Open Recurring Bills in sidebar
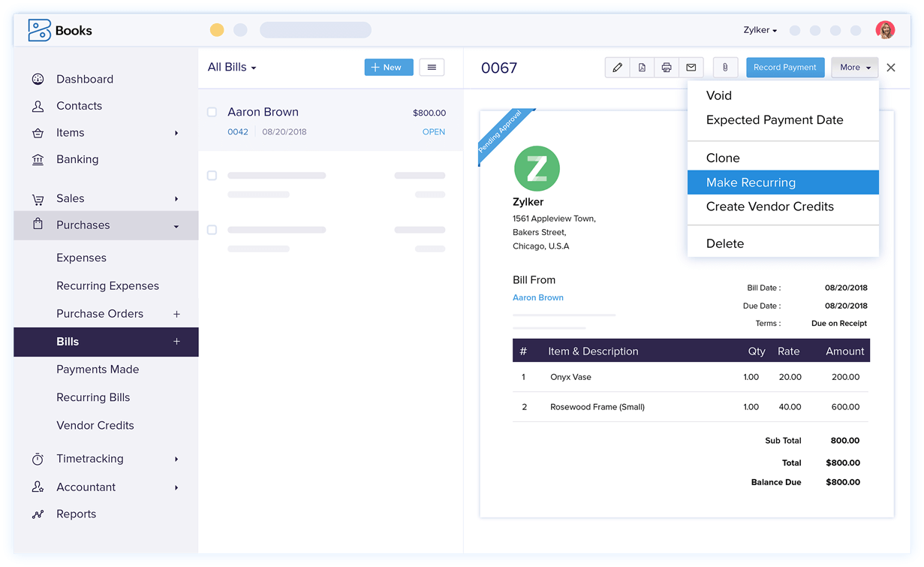Image resolution: width=924 pixels, height=567 pixels. pos(93,397)
